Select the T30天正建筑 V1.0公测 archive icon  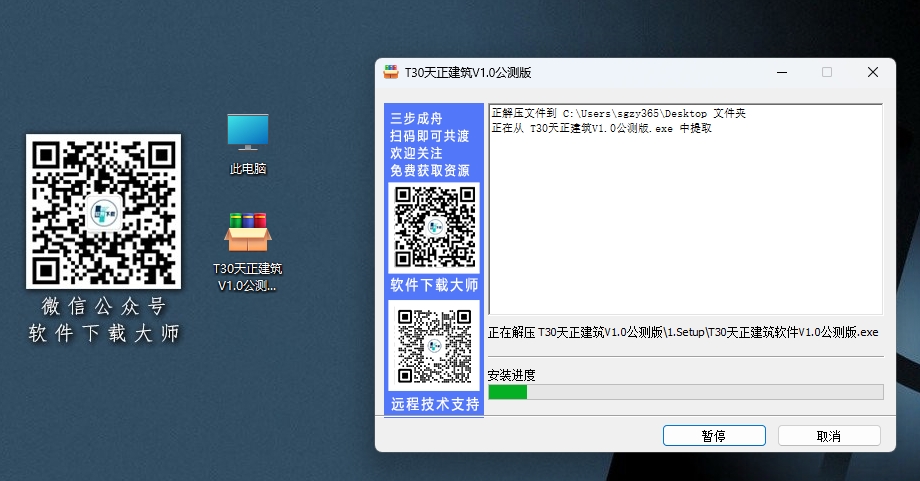248,252
